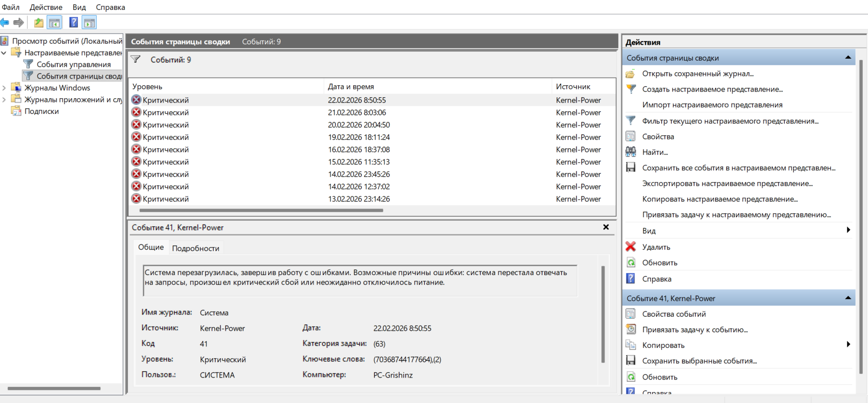Click Create Custom View action

(712, 89)
